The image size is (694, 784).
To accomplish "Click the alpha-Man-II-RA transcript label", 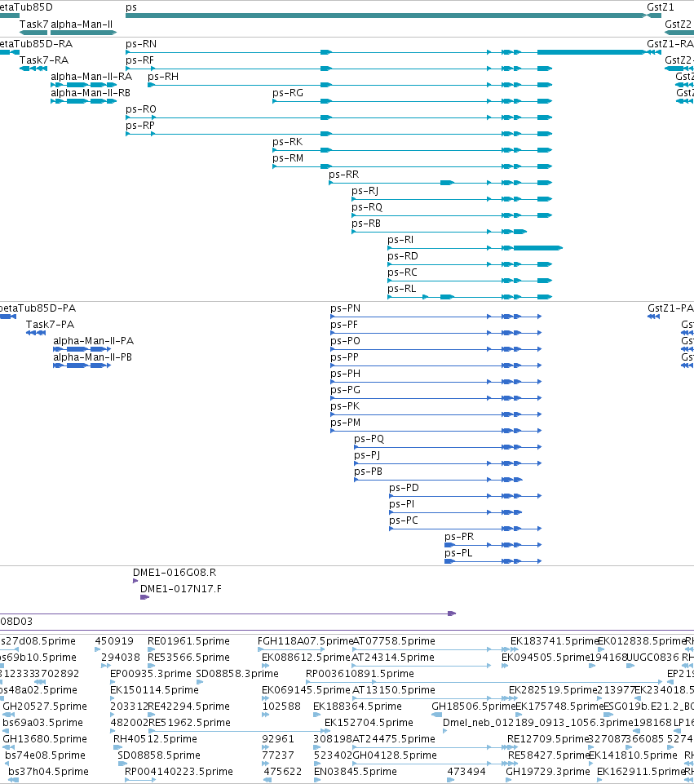I will (91, 77).
